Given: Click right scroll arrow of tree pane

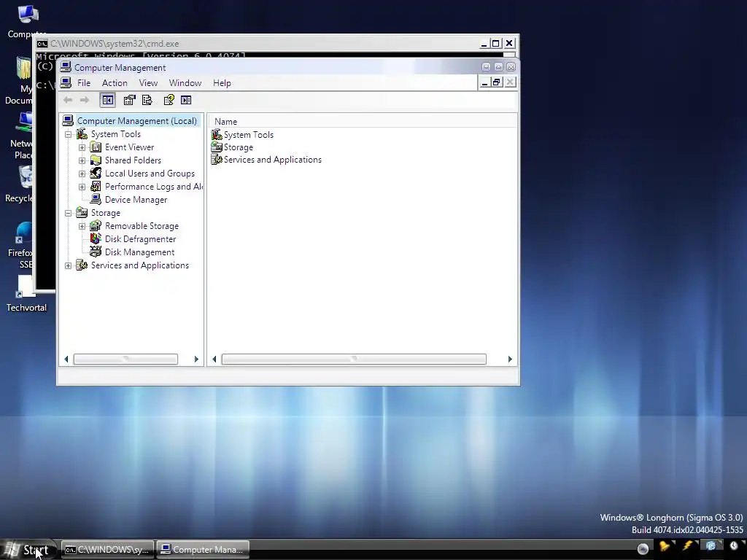Looking at the screenshot, I should pyautogui.click(x=196, y=359).
